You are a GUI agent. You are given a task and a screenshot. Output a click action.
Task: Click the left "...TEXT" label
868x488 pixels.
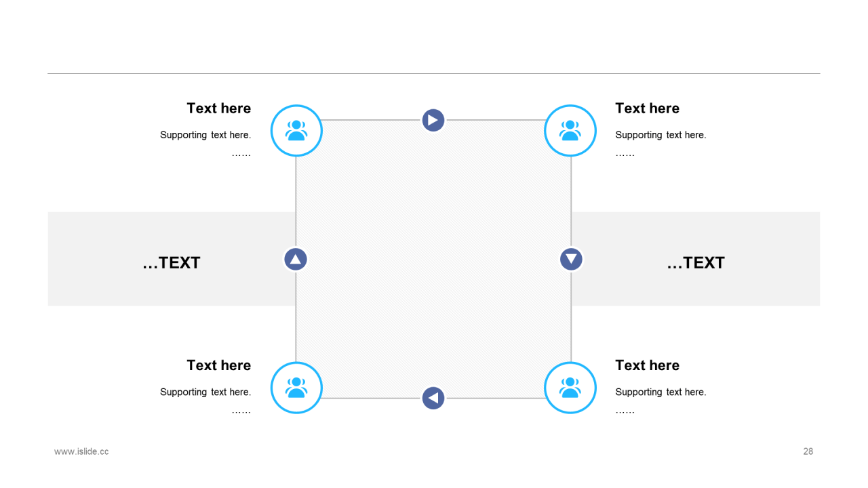(172, 263)
